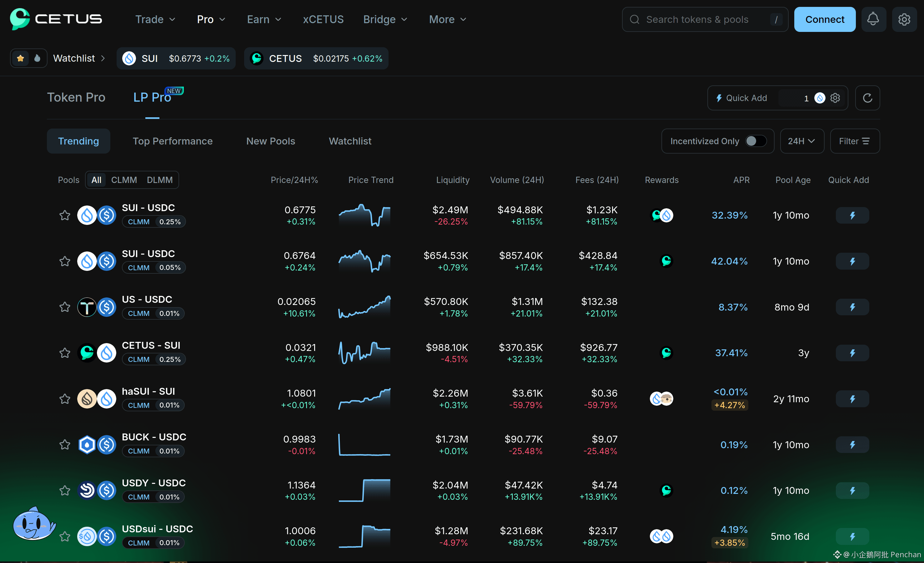The width and height of the screenshot is (924, 563).
Task: Open the Earn dropdown
Action: (x=264, y=19)
